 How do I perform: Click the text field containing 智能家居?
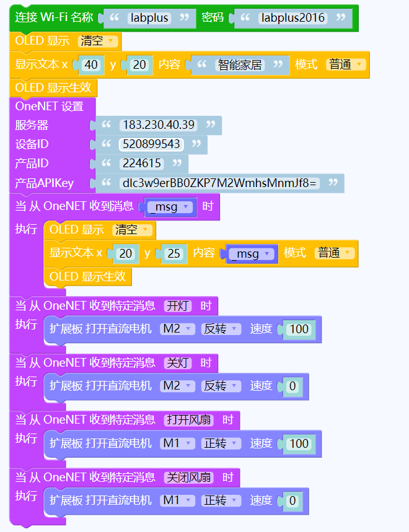pos(240,65)
